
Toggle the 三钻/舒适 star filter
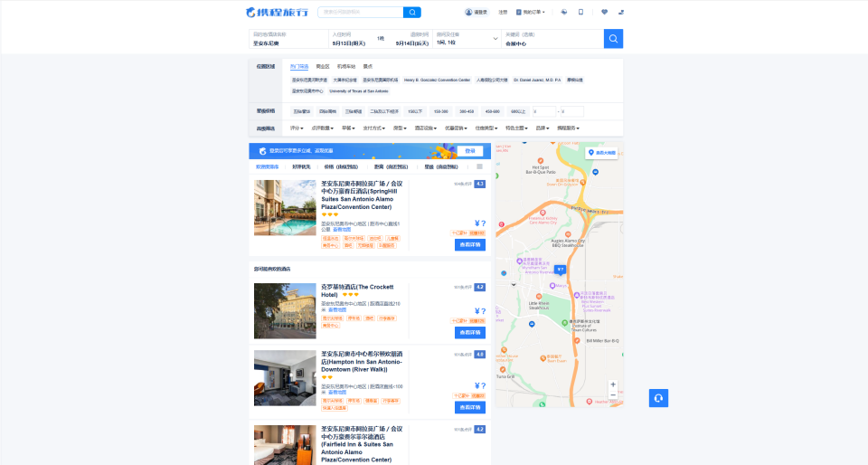(x=354, y=112)
